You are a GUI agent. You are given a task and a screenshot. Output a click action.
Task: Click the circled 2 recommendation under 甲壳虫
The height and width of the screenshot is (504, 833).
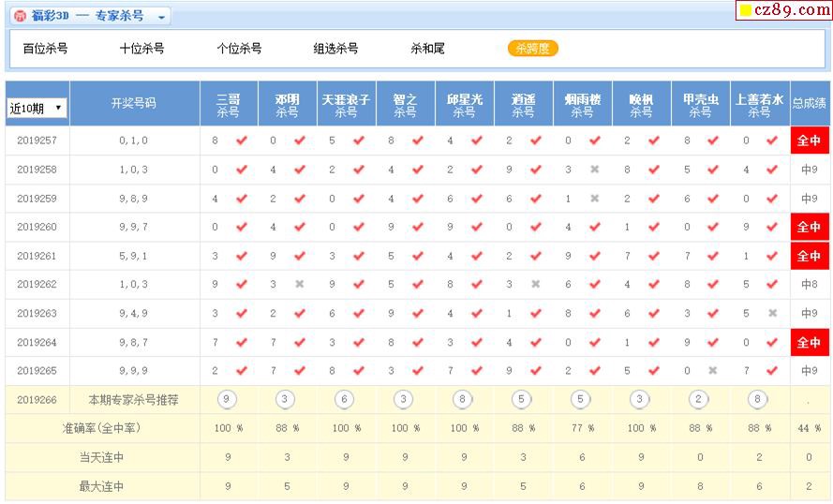699,400
